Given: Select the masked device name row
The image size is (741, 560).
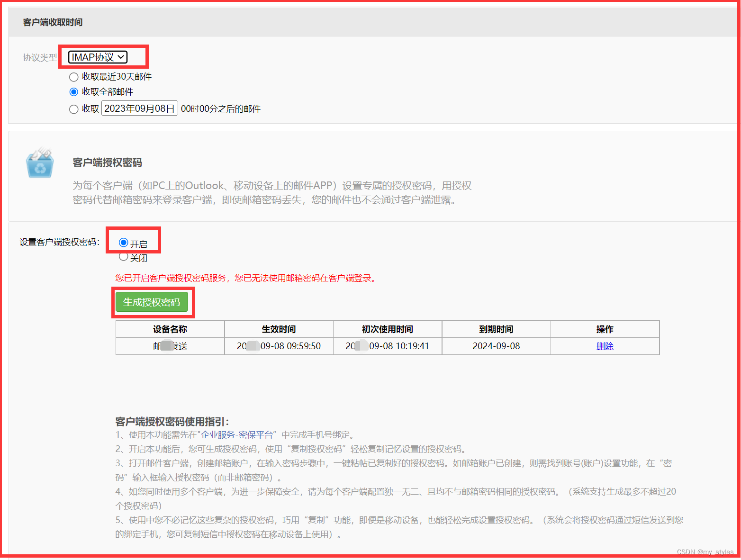Looking at the screenshot, I should 169,346.
